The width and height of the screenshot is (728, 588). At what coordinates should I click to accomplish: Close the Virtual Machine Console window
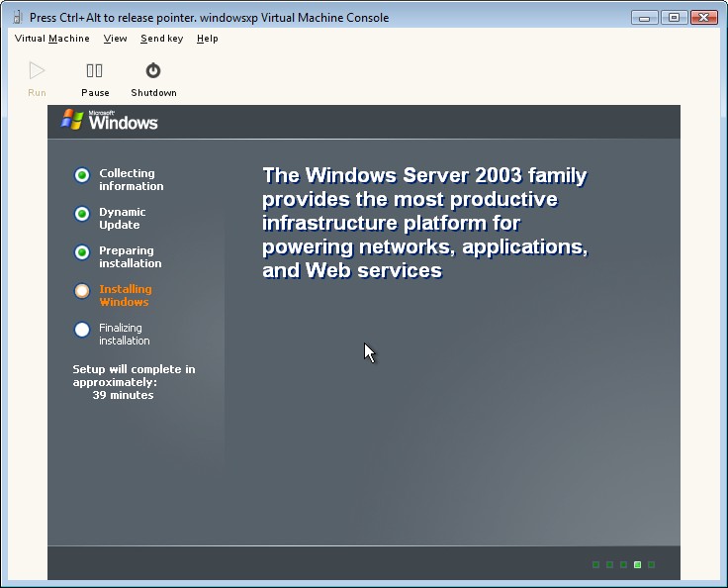[703, 17]
